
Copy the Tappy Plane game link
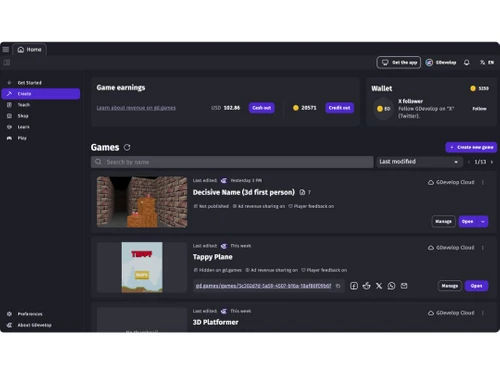click(x=338, y=286)
